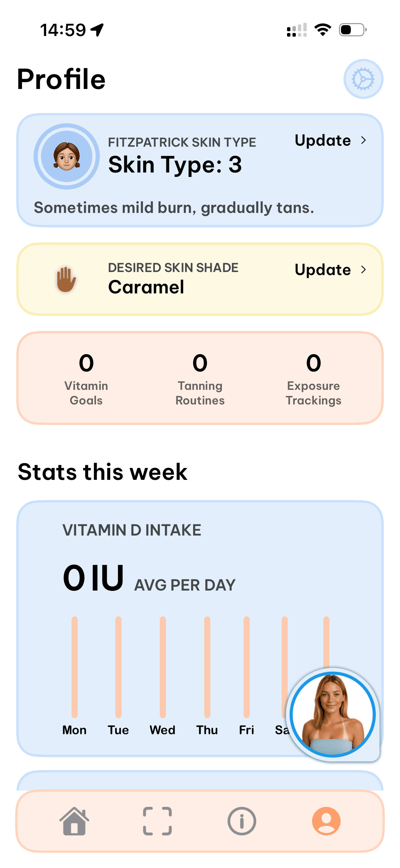
Task: Tap the Wi-Fi status icon
Action: [323, 30]
